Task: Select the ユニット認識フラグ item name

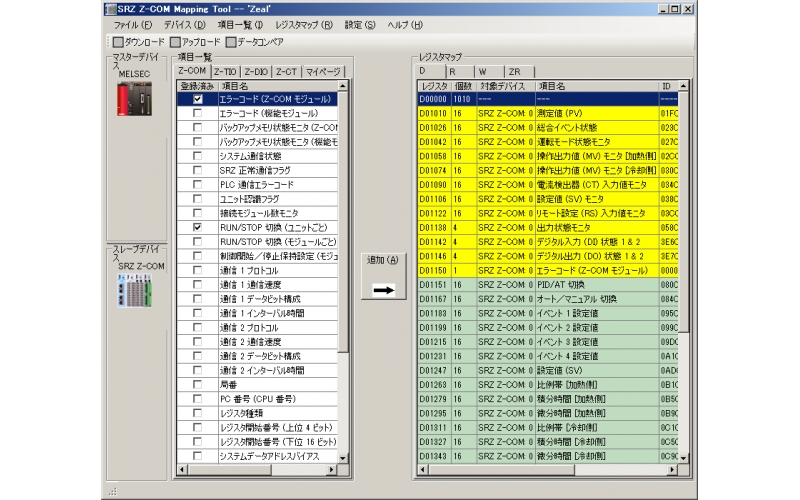Action: 249,199
